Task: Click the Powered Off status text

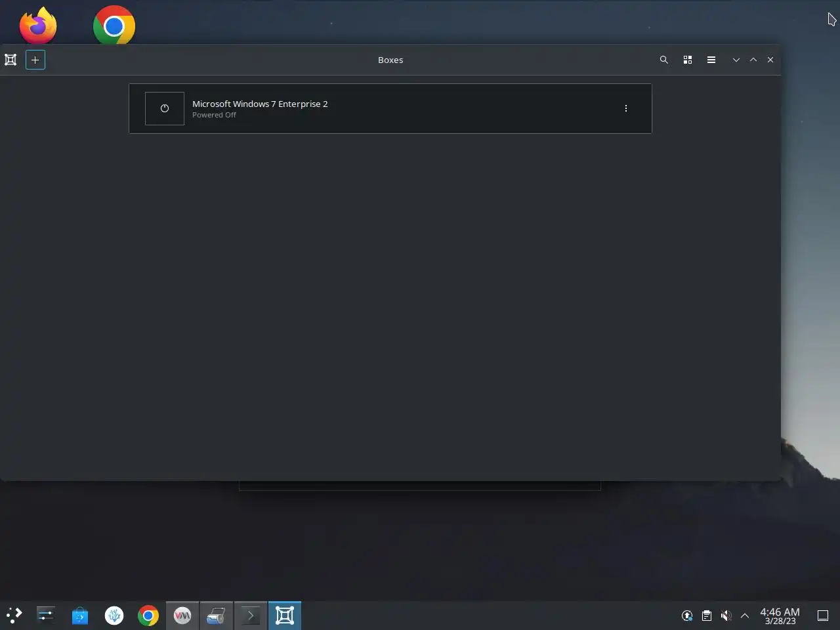Action: [x=214, y=115]
